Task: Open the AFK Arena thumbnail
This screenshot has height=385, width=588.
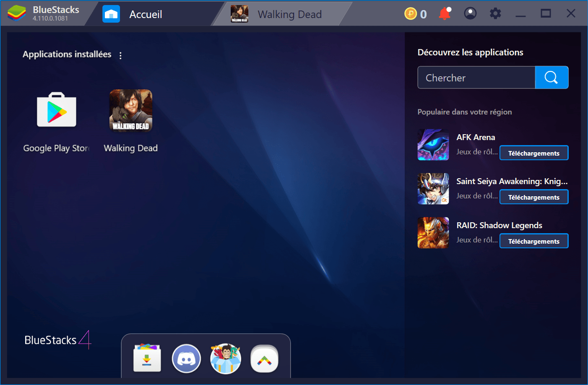Action: pyautogui.click(x=433, y=145)
